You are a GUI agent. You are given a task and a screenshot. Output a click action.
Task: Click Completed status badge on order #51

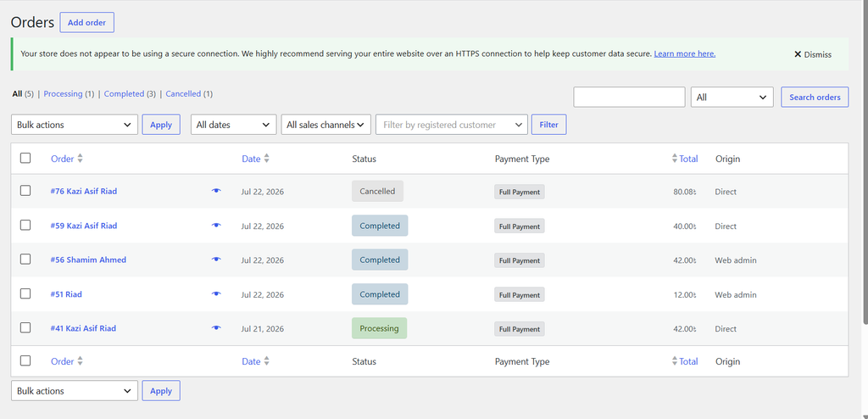380,294
